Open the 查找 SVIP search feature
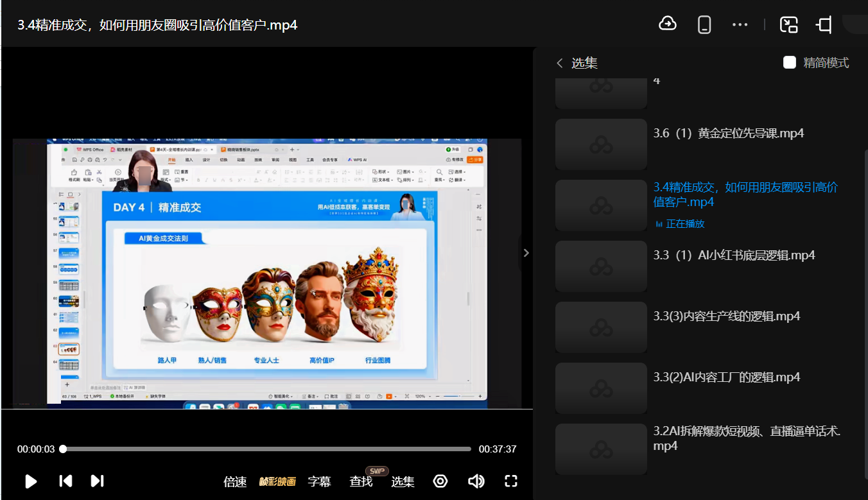 pyautogui.click(x=361, y=481)
